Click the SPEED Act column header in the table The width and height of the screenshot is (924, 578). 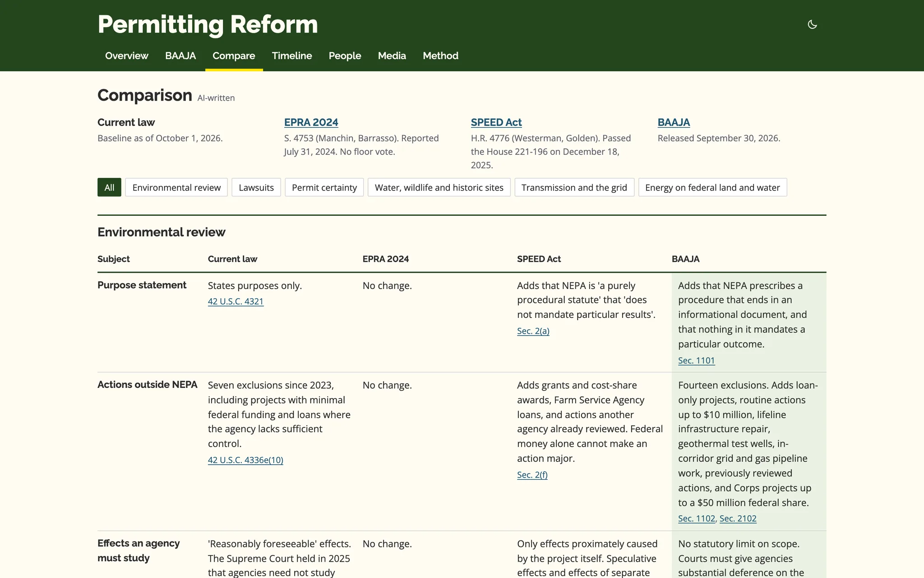click(539, 259)
